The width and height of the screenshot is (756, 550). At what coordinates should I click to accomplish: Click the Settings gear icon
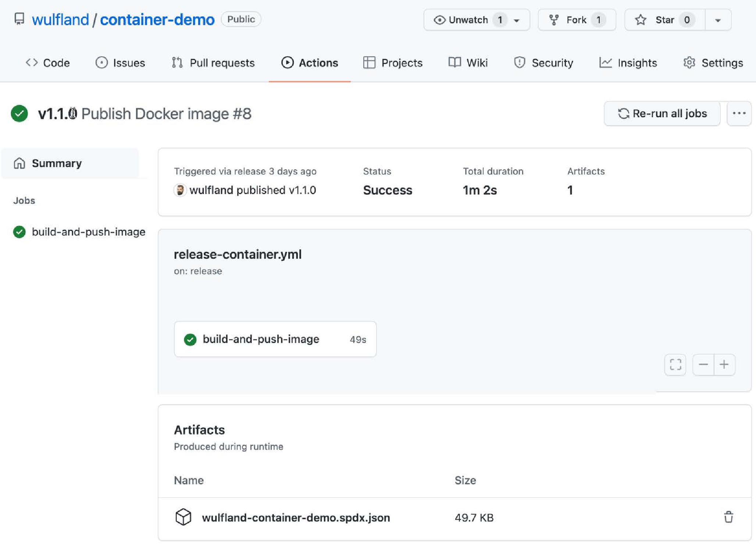click(689, 62)
